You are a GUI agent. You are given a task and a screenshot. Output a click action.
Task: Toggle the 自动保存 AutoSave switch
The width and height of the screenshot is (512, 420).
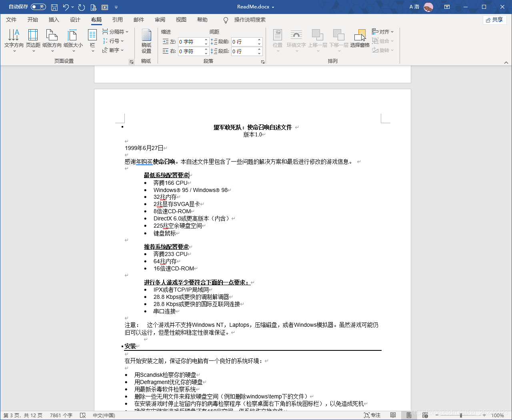click(38, 7)
